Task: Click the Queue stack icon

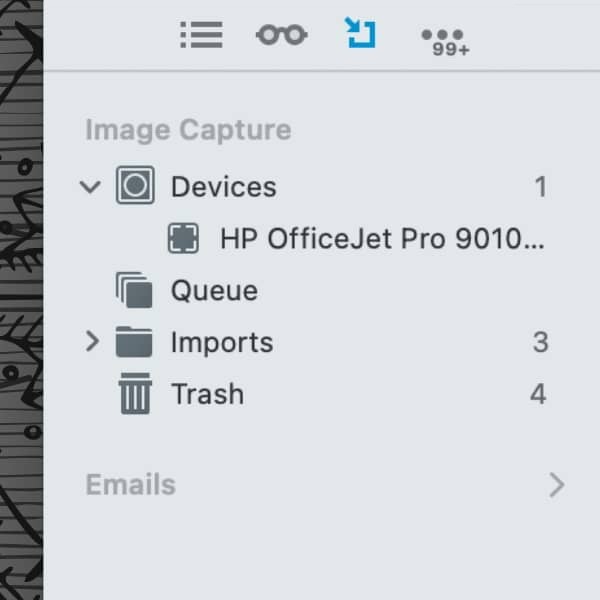Action: (135, 291)
